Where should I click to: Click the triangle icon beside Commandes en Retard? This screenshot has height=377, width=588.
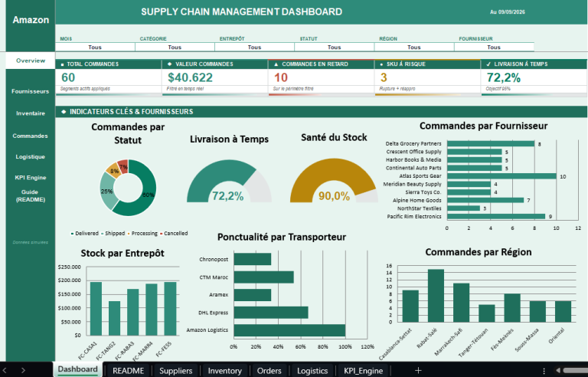click(276, 64)
